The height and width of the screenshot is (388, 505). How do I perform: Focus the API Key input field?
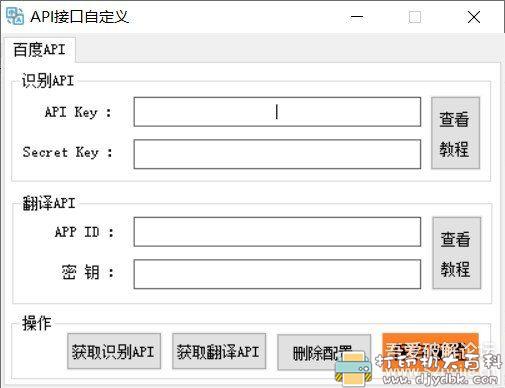[277, 112]
